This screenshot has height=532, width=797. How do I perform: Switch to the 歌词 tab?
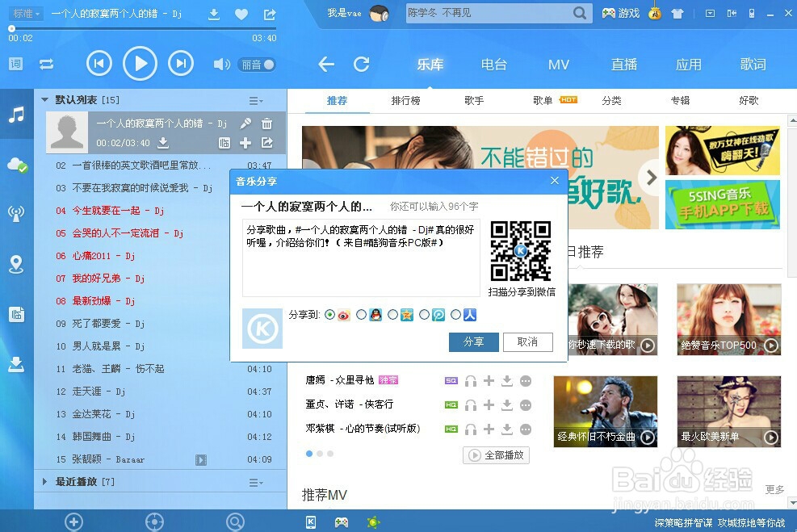753,65
